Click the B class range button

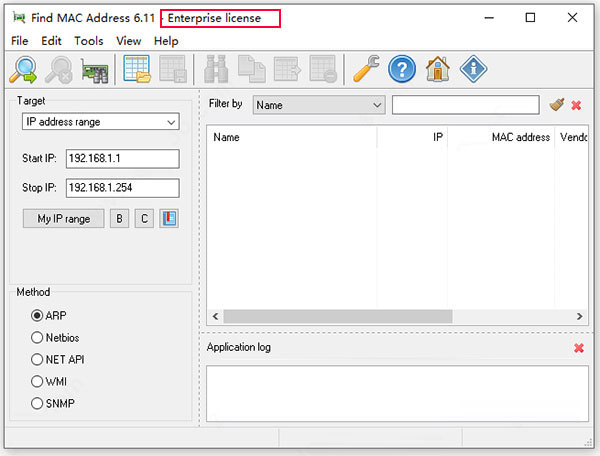point(119,218)
